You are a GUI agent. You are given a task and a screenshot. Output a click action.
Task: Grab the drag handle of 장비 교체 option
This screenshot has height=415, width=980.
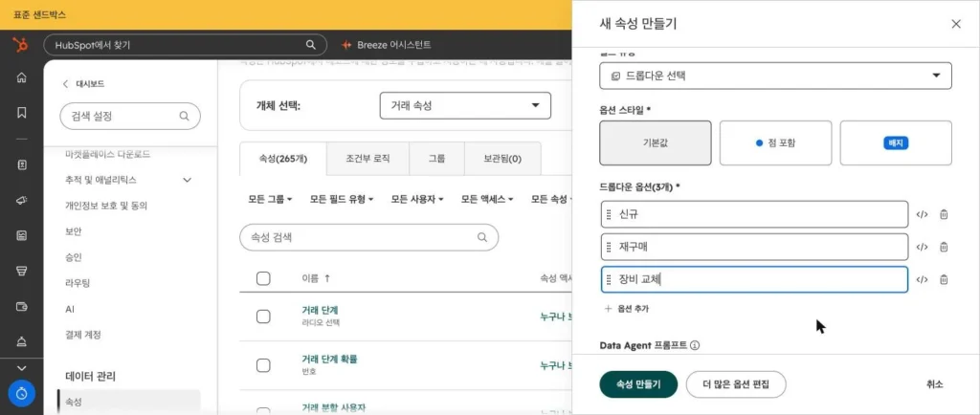[609, 279]
